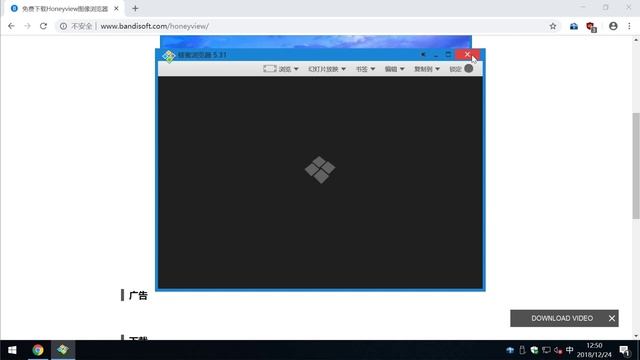This screenshot has width=640, height=360.
Task: Select the Honeyview download page tab
Action: tap(64, 9)
